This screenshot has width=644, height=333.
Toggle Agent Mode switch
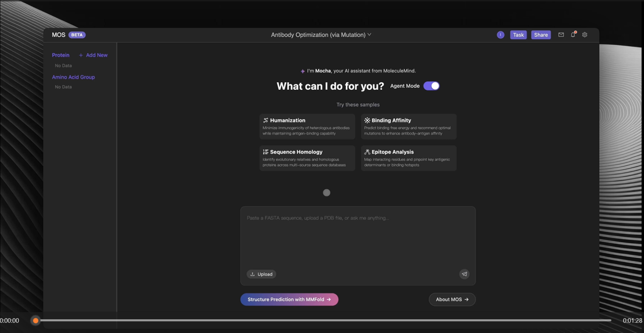[431, 86]
